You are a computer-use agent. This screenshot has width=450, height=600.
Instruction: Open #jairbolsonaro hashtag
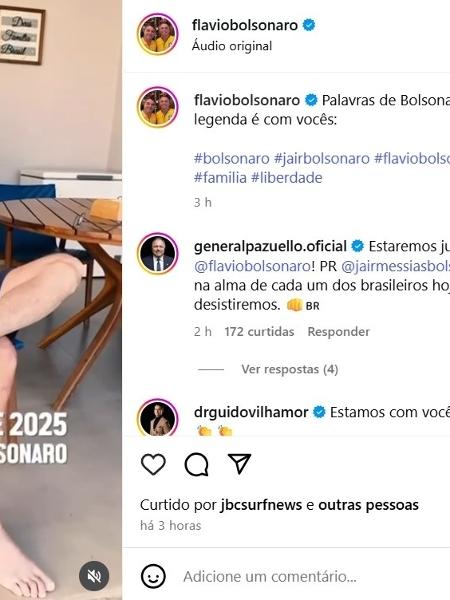pyautogui.click(x=322, y=158)
